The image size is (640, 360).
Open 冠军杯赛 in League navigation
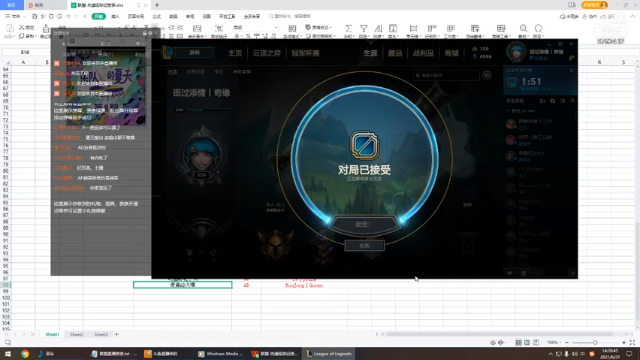305,53
